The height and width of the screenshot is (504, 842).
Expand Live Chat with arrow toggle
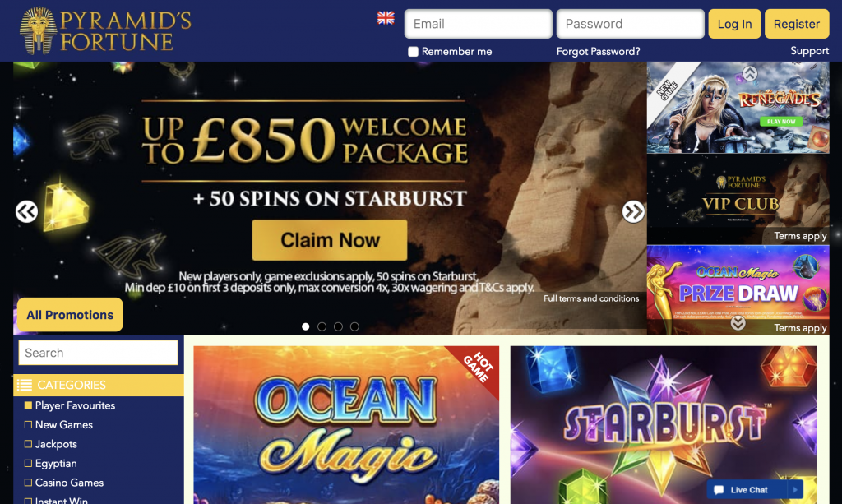(x=795, y=489)
